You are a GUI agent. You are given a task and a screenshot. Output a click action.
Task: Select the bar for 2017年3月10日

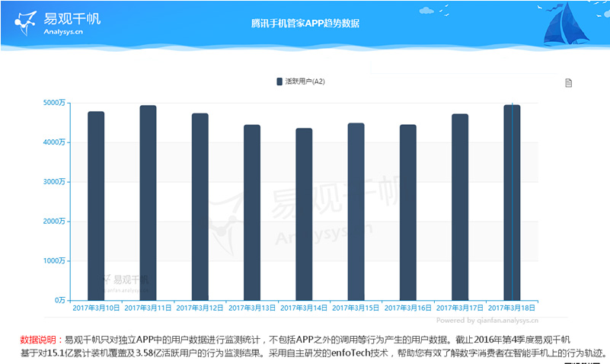(x=96, y=206)
